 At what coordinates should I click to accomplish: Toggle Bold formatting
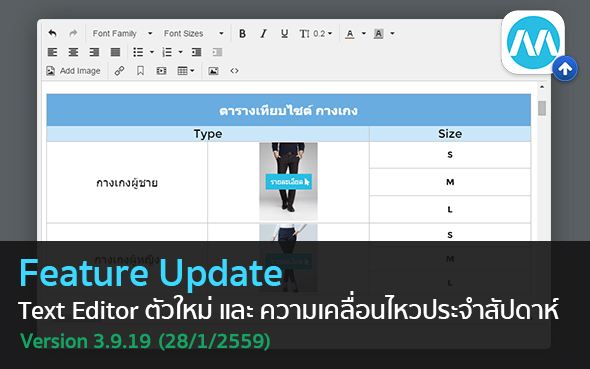pyautogui.click(x=243, y=33)
